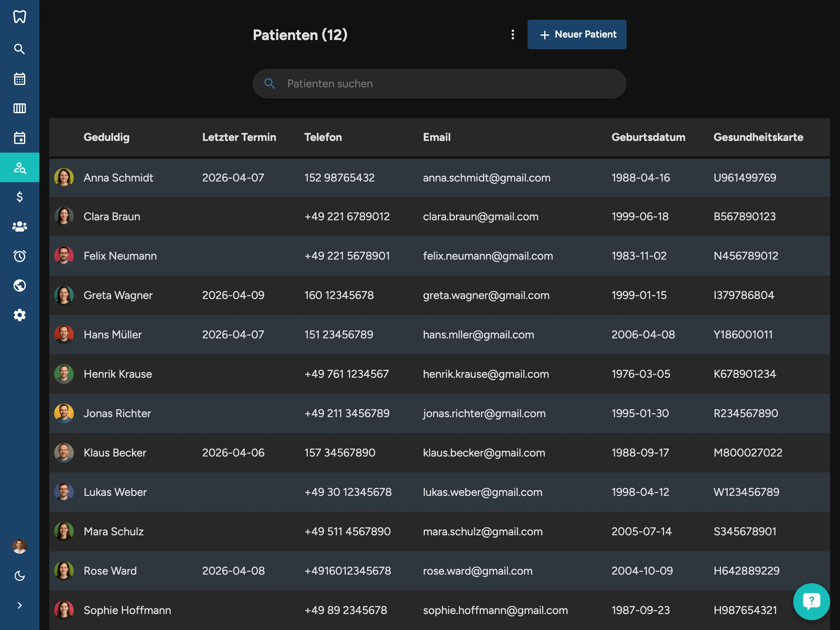Open the sidebar search icon
The width and height of the screenshot is (840, 630).
[x=19, y=49]
